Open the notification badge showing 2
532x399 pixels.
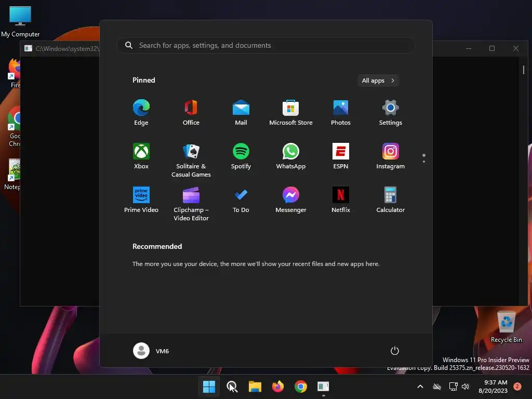click(x=517, y=387)
